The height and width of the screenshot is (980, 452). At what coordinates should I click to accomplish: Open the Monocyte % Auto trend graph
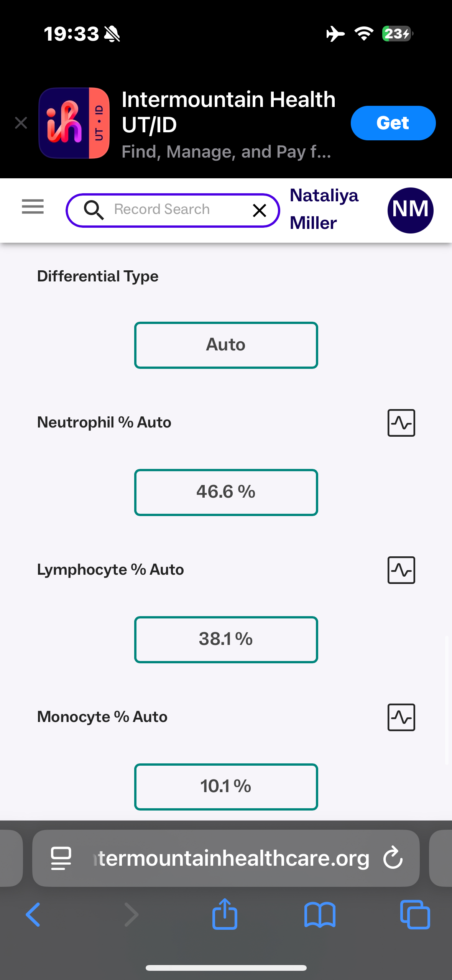(401, 717)
